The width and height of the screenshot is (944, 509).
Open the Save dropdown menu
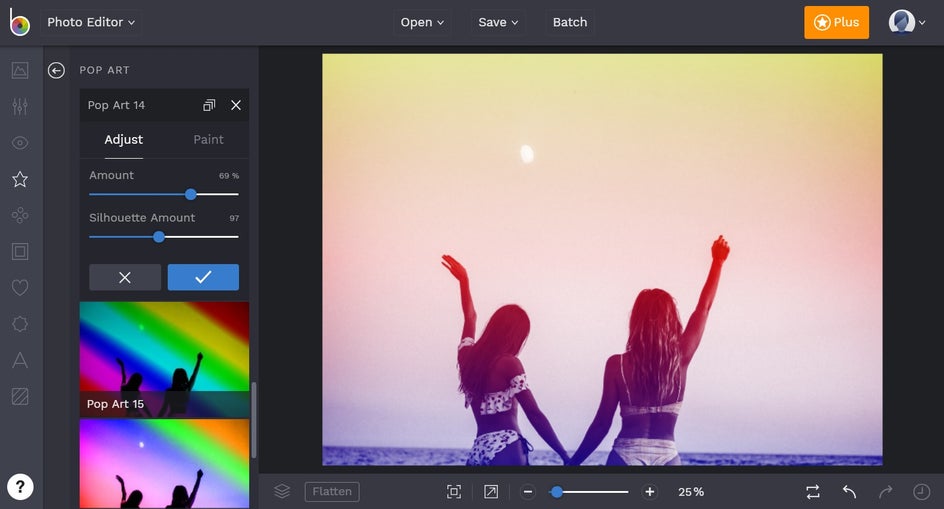click(x=498, y=22)
